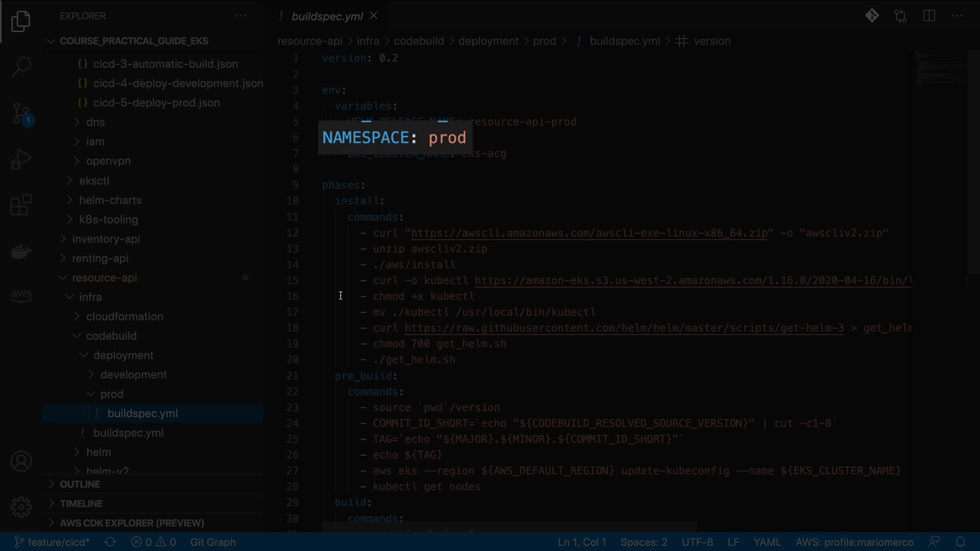Open changes compare icon in editor toolbar
The width and height of the screenshot is (980, 551).
pyautogui.click(x=900, y=16)
